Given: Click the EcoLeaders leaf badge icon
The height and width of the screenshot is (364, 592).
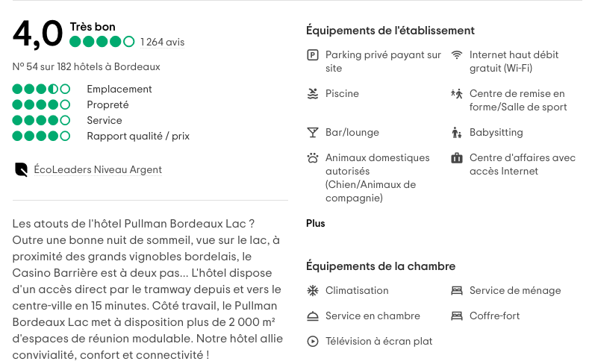Looking at the screenshot, I should pos(21,170).
